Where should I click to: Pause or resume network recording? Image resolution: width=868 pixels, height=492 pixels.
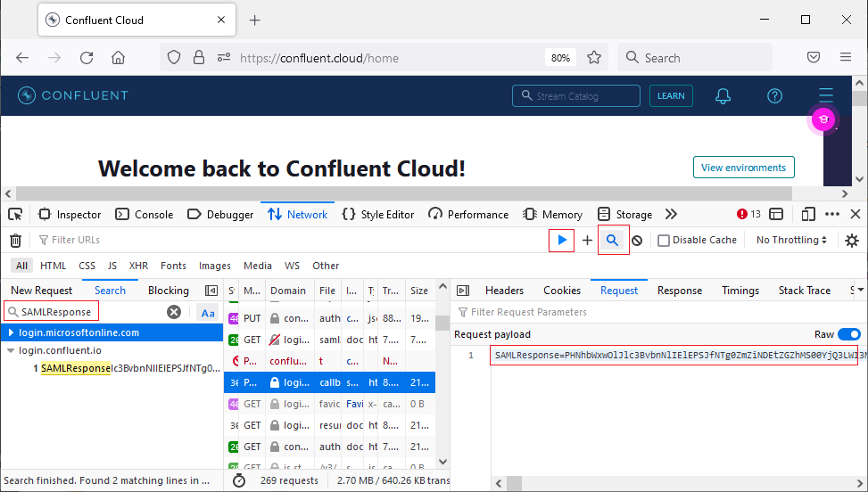[x=561, y=240]
